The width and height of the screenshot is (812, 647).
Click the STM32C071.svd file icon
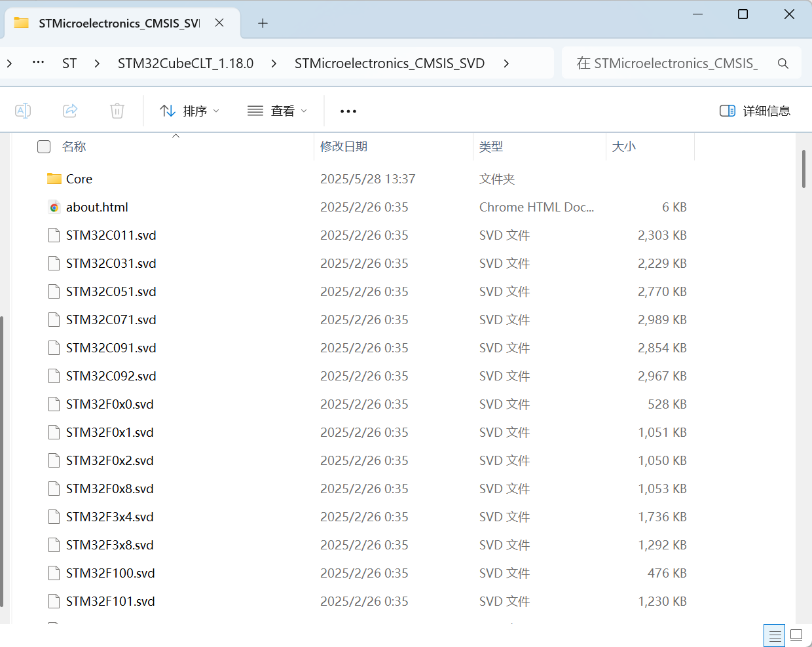coord(54,320)
